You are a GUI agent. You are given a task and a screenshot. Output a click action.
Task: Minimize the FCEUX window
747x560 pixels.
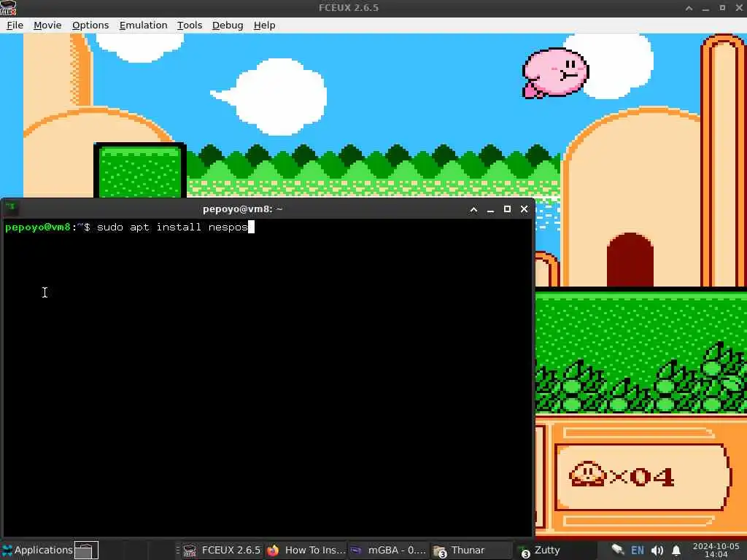pyautogui.click(x=705, y=8)
